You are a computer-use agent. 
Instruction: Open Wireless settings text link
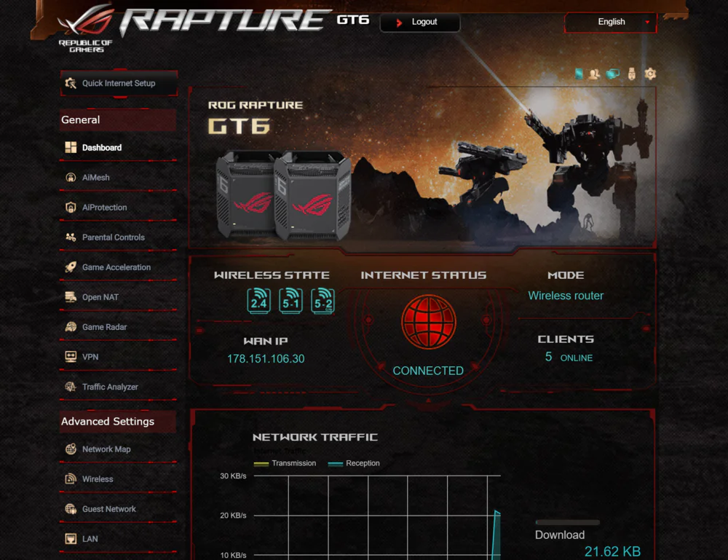tap(98, 478)
